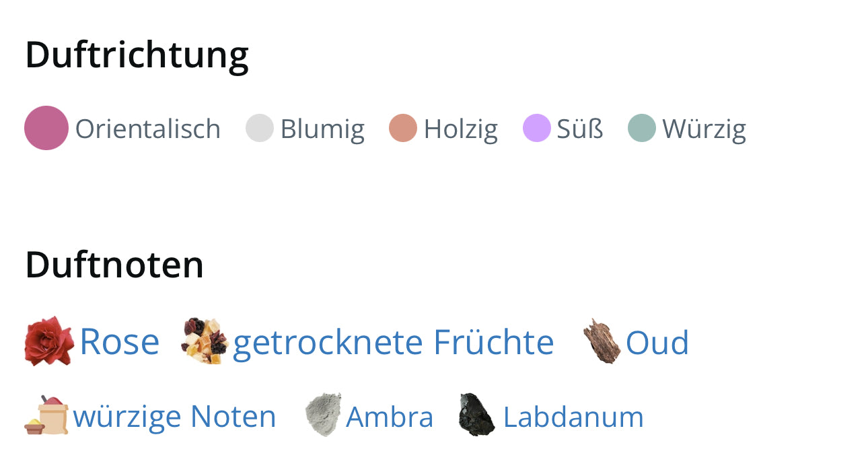Select the salmon Holzig color dot

403,128
